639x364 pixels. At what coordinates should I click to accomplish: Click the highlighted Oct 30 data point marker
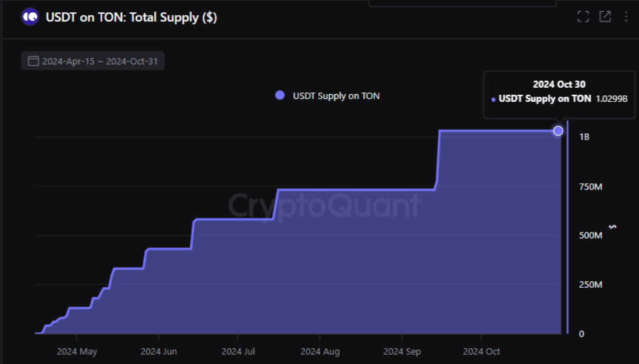click(558, 131)
